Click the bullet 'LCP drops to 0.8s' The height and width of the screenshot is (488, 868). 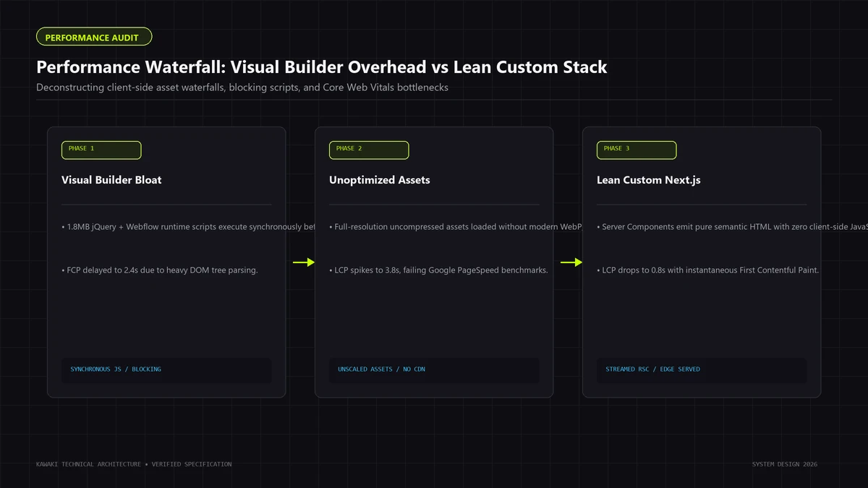click(x=707, y=270)
